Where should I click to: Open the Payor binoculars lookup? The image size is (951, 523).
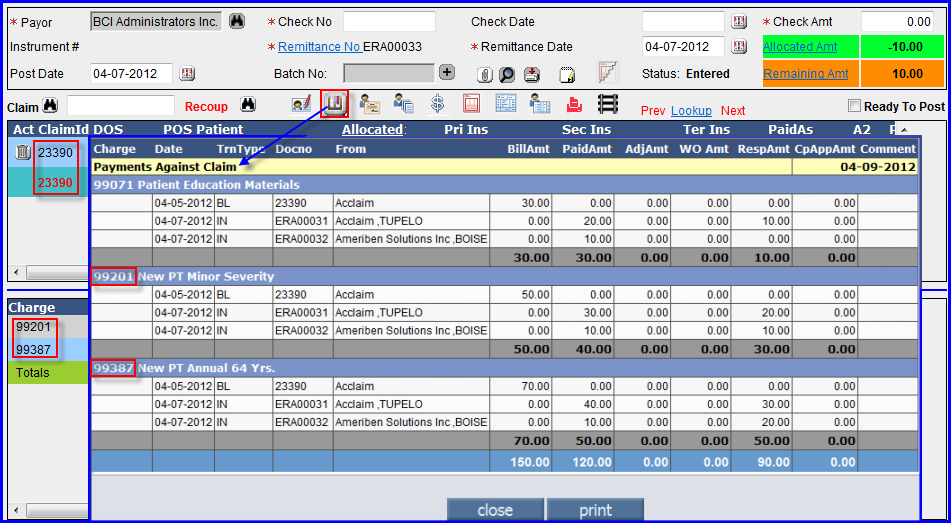tap(237, 21)
